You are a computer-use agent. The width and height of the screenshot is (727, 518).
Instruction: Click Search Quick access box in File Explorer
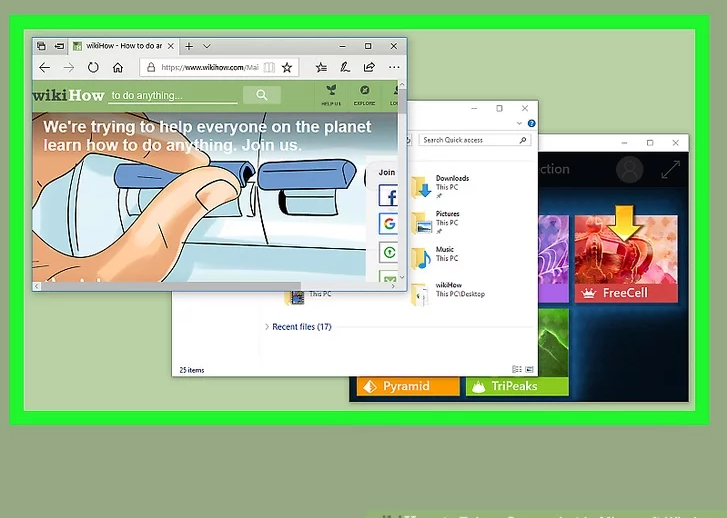click(474, 140)
